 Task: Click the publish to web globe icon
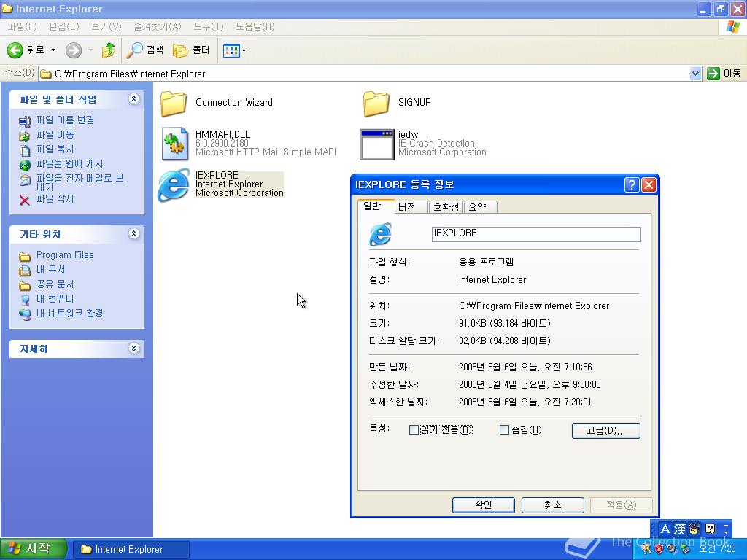pyautogui.click(x=25, y=166)
